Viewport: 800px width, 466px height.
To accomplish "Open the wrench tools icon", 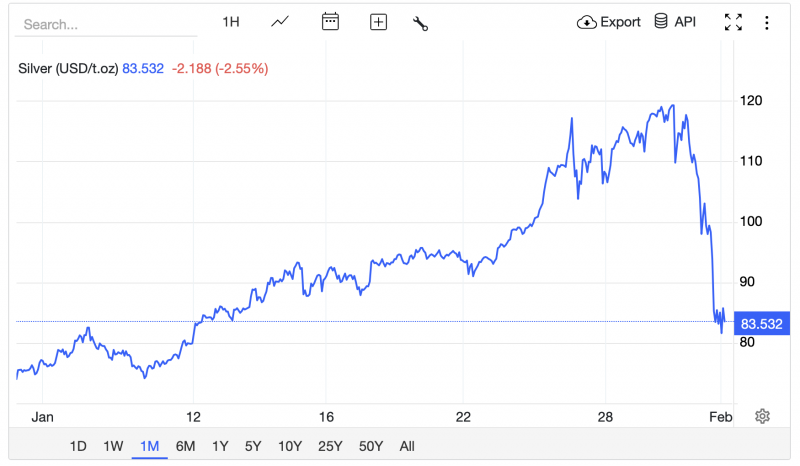I will tap(420, 22).
